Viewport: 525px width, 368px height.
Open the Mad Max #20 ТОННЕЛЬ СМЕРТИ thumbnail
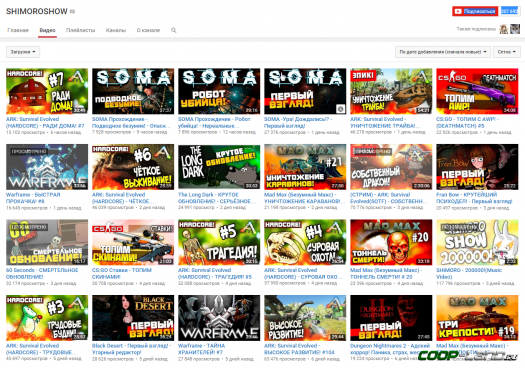point(391,242)
